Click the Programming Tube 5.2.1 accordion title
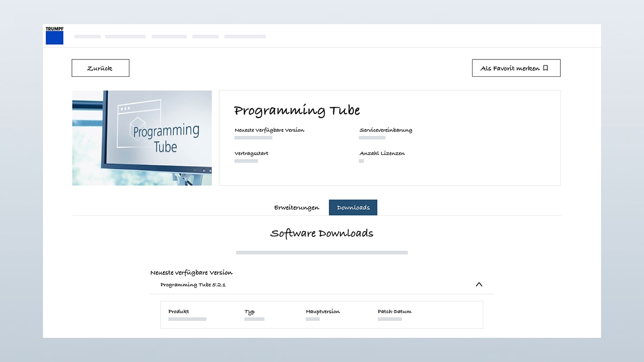 point(193,285)
